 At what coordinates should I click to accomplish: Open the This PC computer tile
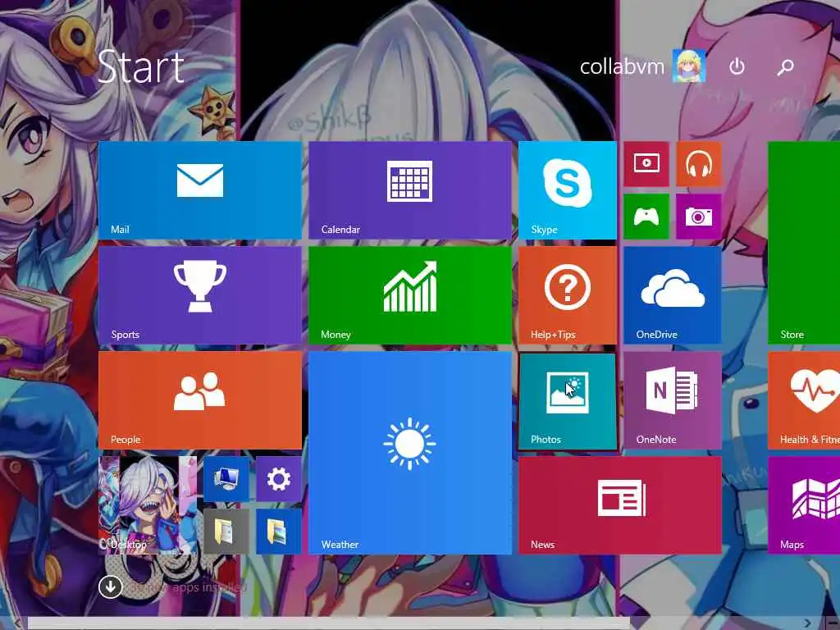click(226, 479)
